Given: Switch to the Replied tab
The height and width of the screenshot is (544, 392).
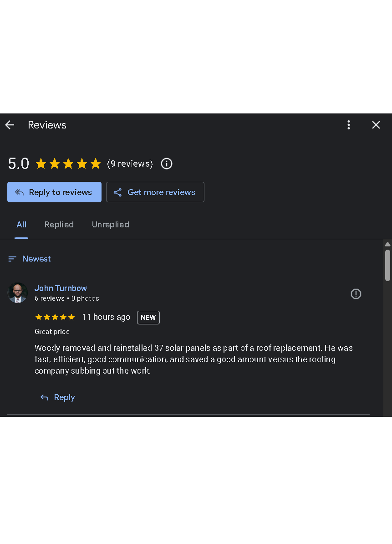Looking at the screenshot, I should [59, 225].
